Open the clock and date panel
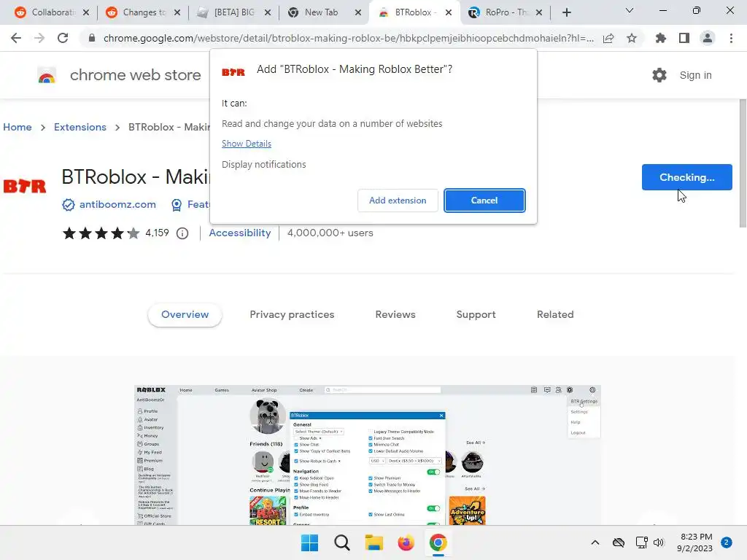This screenshot has height=560, width=747. (x=695, y=542)
